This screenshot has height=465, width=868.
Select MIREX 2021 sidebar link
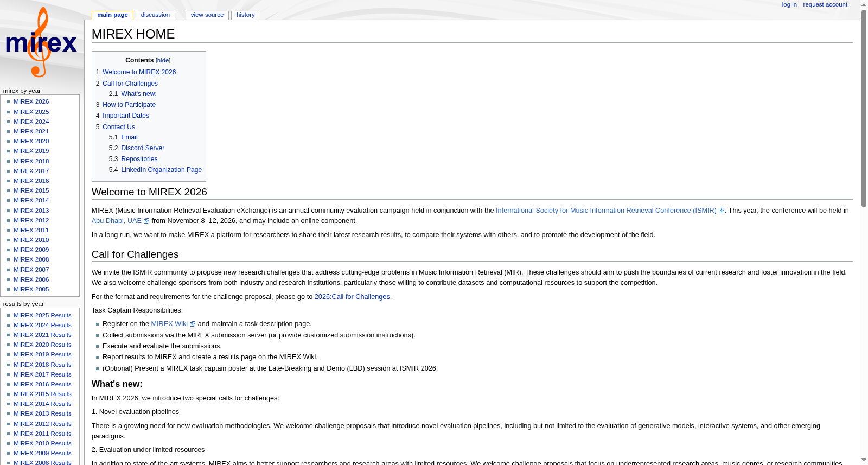[31, 131]
